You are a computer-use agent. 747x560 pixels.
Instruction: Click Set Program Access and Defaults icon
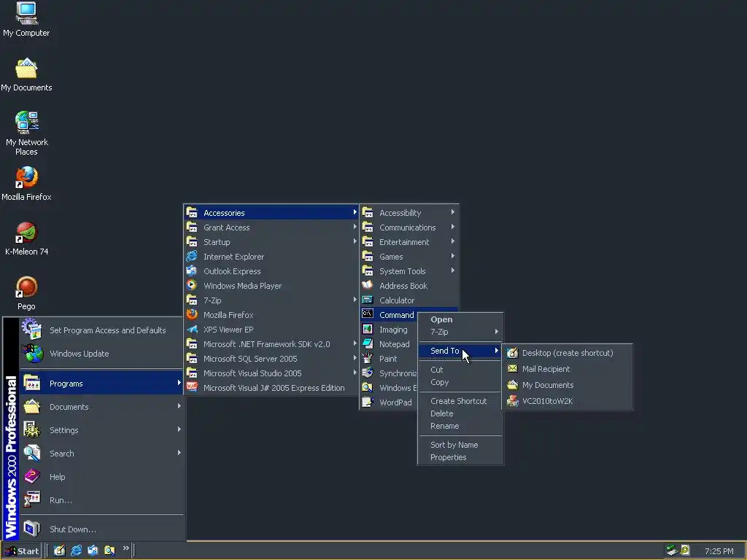pyautogui.click(x=32, y=330)
